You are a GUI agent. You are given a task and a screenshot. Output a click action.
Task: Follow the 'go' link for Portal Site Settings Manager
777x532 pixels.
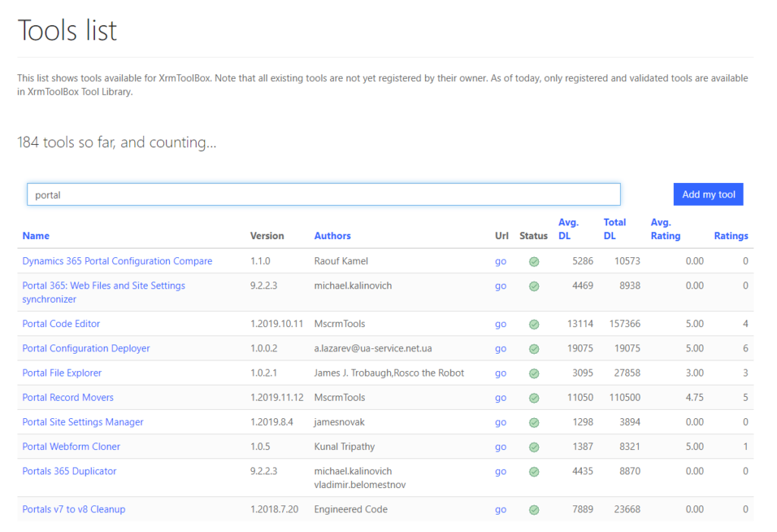[x=501, y=423]
